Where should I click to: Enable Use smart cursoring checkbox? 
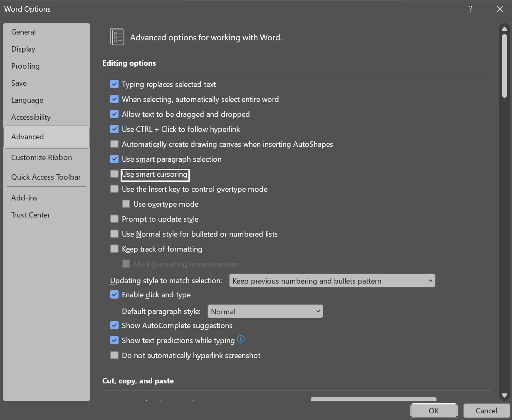click(114, 174)
